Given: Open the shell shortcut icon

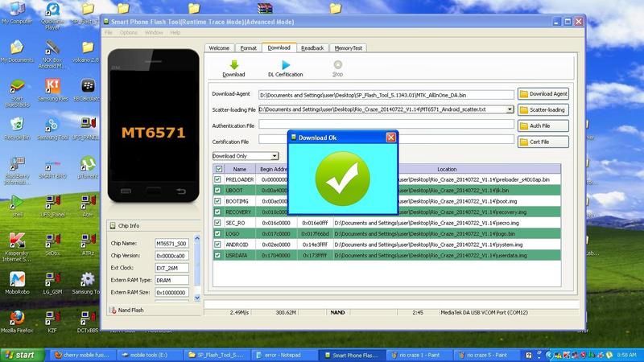Looking at the screenshot, I should point(17,206).
